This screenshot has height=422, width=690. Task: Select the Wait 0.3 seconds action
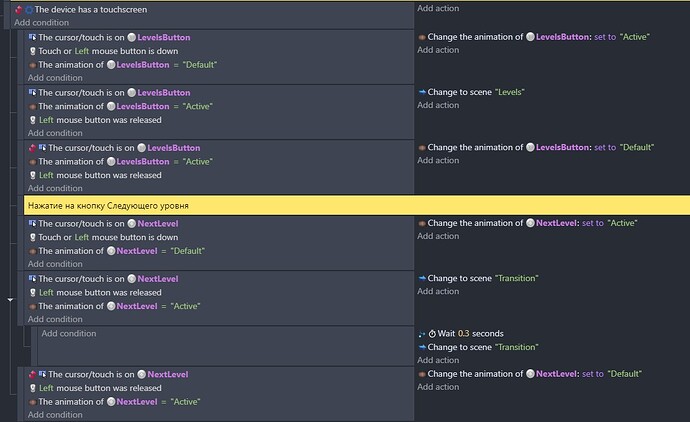coord(461,334)
